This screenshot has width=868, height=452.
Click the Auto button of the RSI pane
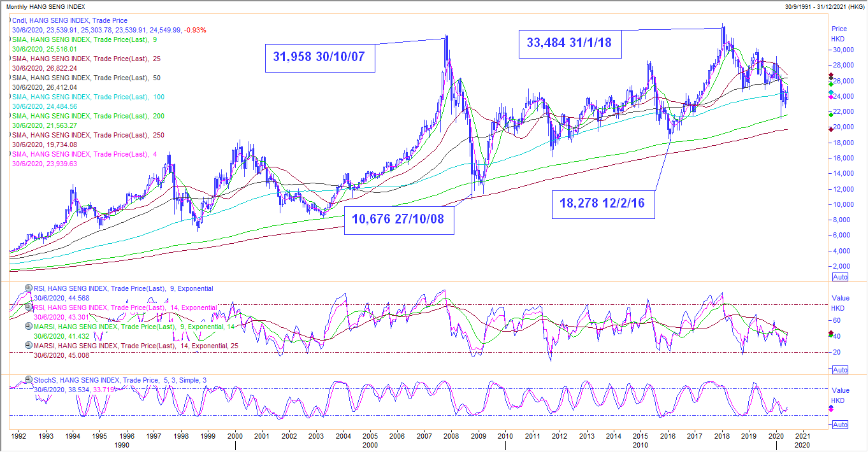(841, 370)
